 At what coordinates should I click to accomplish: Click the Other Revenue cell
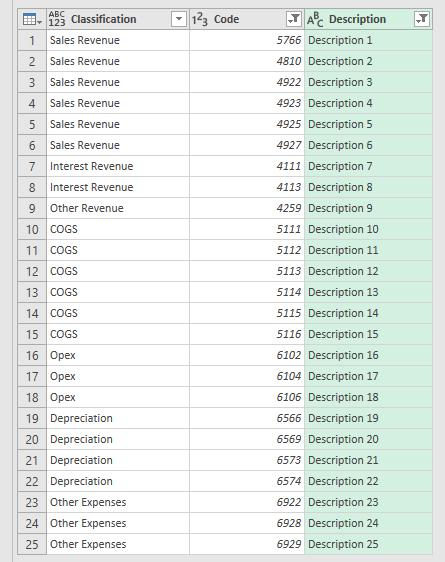point(118,208)
